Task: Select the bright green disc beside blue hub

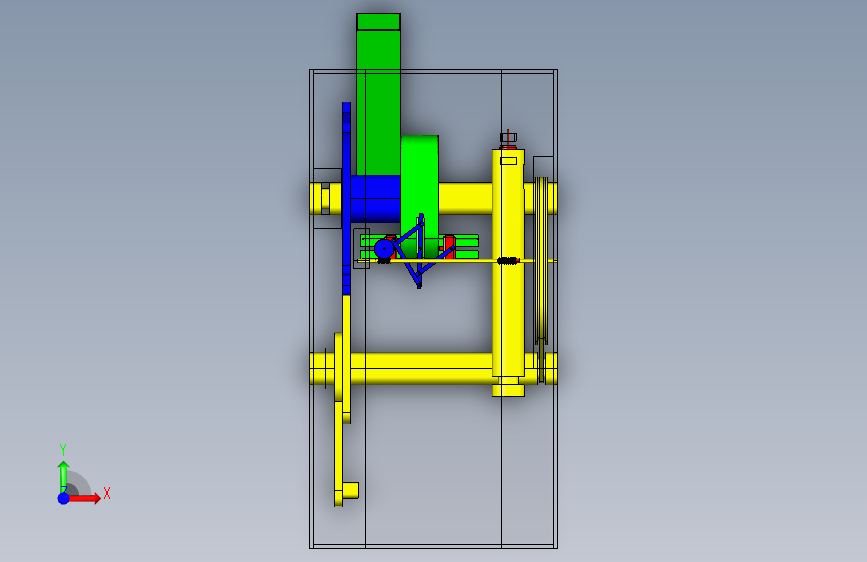Action: 420,196
